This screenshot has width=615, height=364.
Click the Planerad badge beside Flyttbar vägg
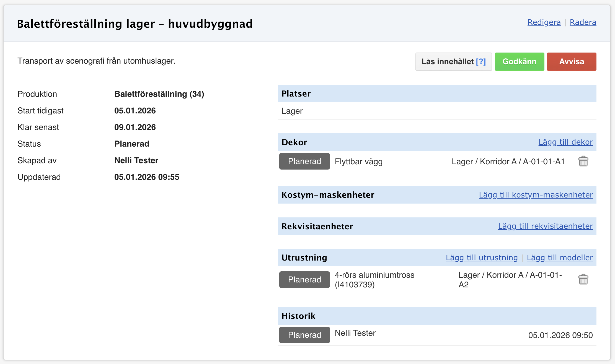coord(304,161)
